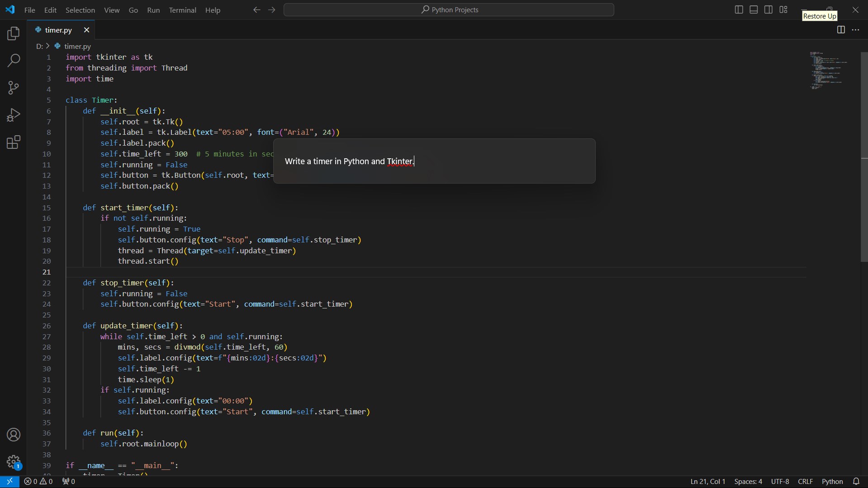Open the Source Control view
Image resolution: width=868 pixels, height=488 pixels.
(x=14, y=88)
